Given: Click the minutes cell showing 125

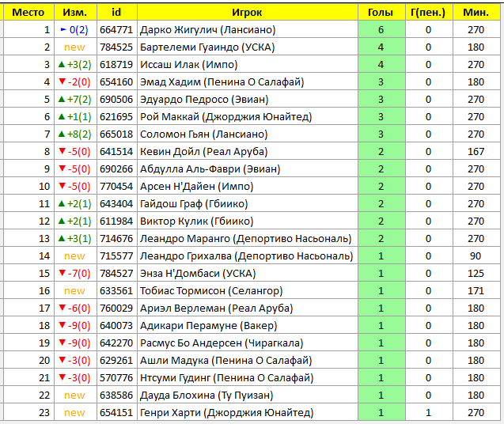Looking at the screenshot, I should [x=476, y=273].
